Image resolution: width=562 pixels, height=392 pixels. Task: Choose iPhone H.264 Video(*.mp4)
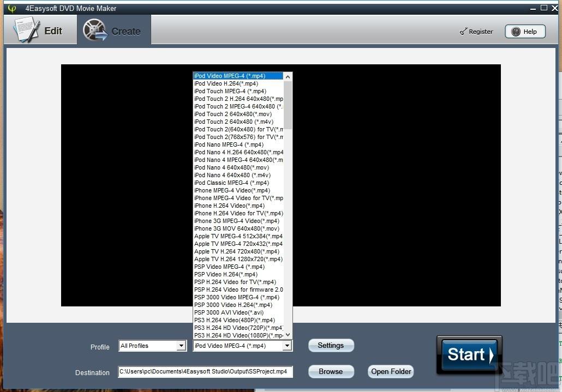pos(238,206)
